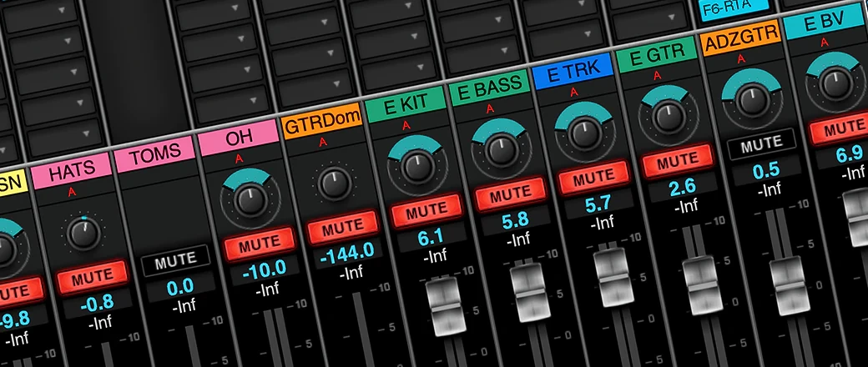Click the E GTR pan knob

click(669, 116)
